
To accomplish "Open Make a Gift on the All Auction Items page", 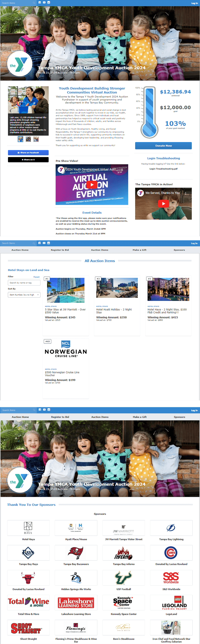I will point(139,250).
